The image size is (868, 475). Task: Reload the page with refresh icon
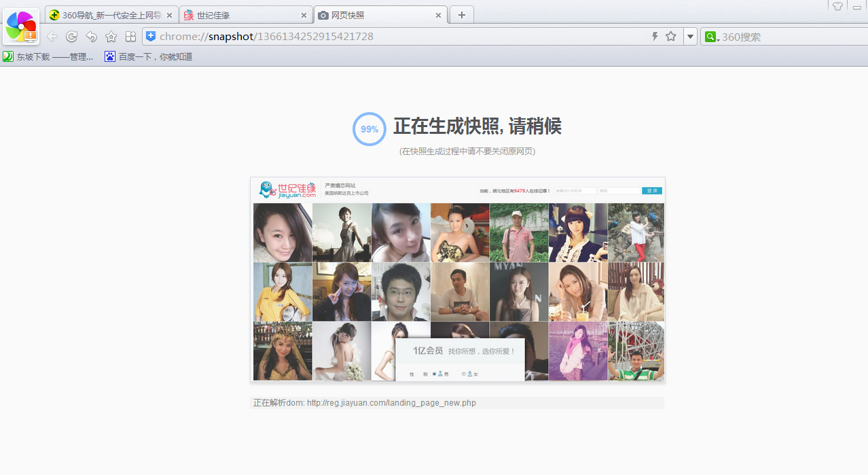coord(71,37)
